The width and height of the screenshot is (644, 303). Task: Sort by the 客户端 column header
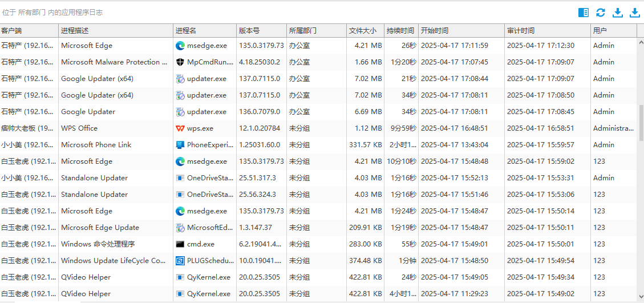click(x=29, y=31)
